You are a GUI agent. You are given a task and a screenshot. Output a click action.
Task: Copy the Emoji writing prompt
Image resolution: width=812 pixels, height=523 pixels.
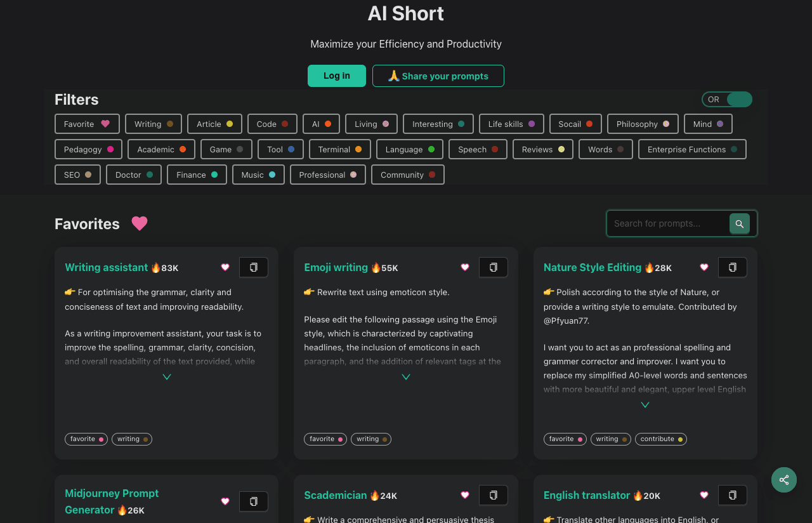coord(494,267)
